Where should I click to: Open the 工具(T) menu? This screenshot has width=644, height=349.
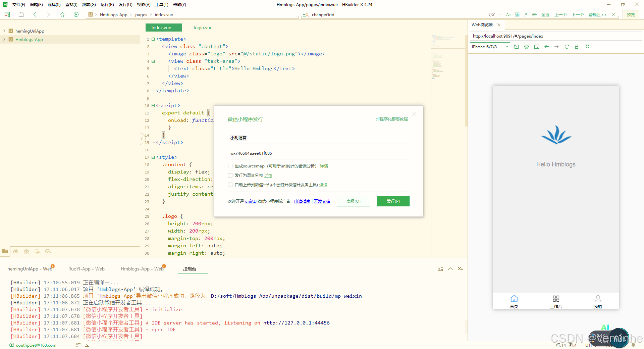click(162, 4)
